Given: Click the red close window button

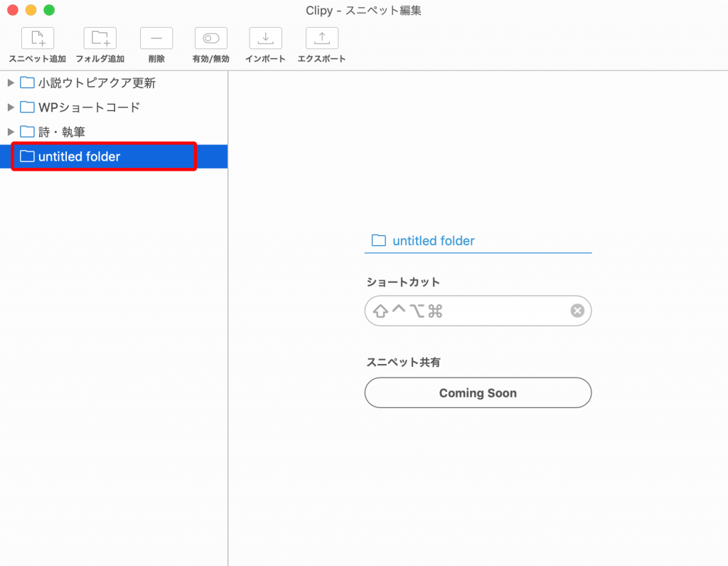Looking at the screenshot, I should [13, 10].
